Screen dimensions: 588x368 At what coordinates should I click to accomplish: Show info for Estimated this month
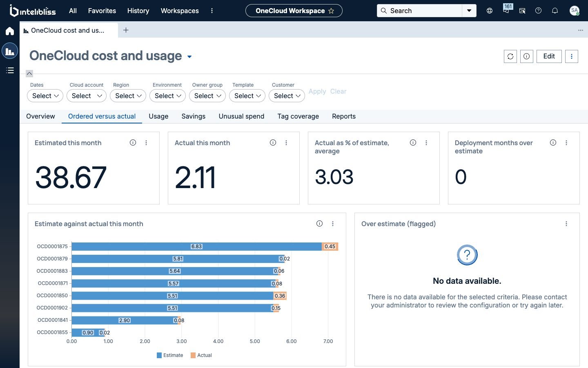click(133, 143)
